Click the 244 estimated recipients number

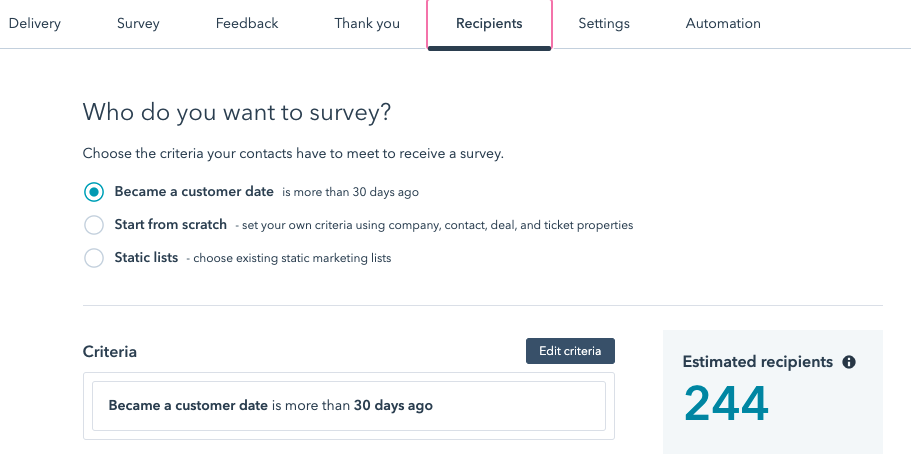point(726,403)
